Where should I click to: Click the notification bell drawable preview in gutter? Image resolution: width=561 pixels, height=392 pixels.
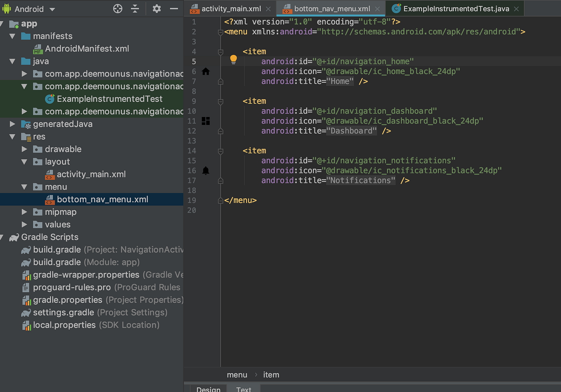click(206, 170)
